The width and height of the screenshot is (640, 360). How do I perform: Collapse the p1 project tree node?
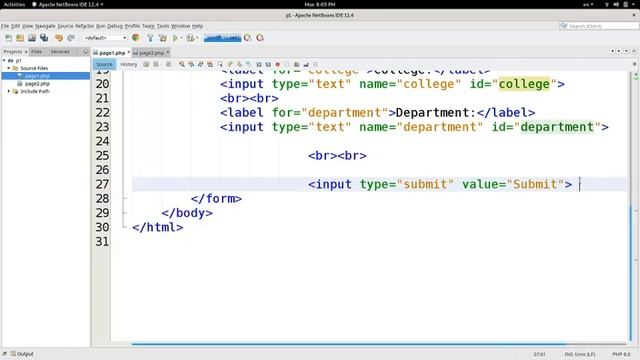[4, 60]
